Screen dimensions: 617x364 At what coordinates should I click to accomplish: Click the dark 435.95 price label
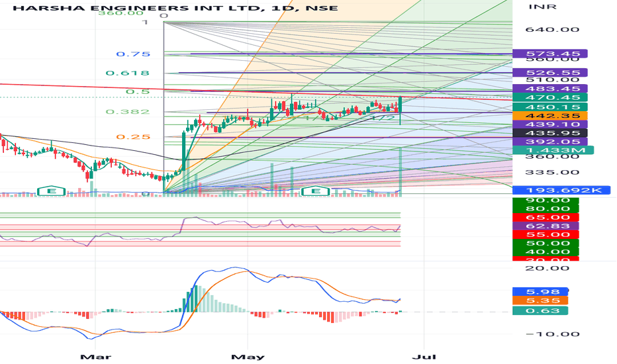point(549,133)
